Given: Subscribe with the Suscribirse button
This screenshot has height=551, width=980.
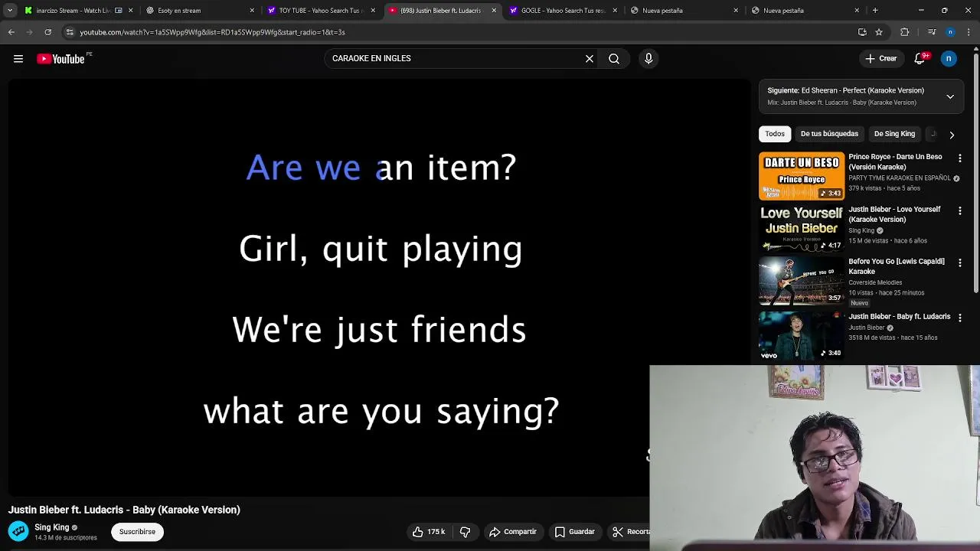Looking at the screenshot, I should pos(137,532).
